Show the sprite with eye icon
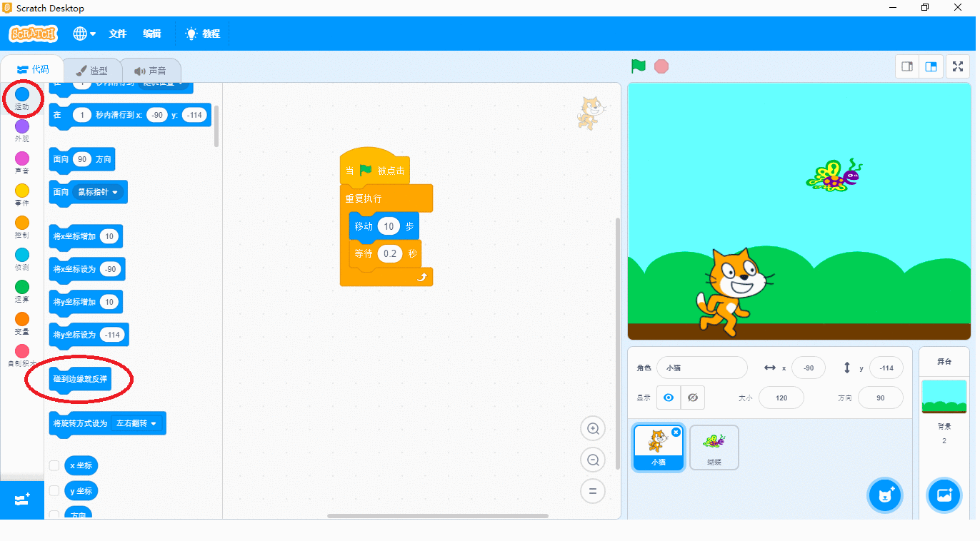Viewport: 980px width, 541px height. pyautogui.click(x=669, y=398)
